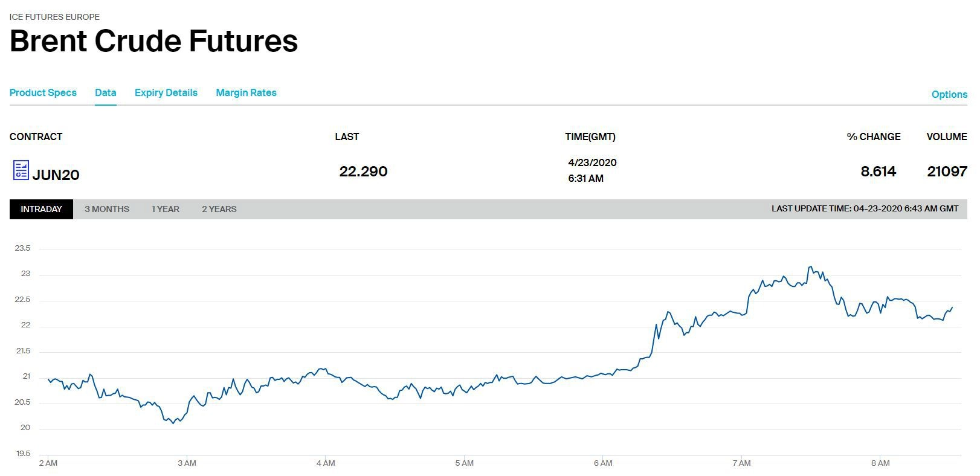
Task: Click the contract report icon beside JUN20
Action: tap(21, 170)
